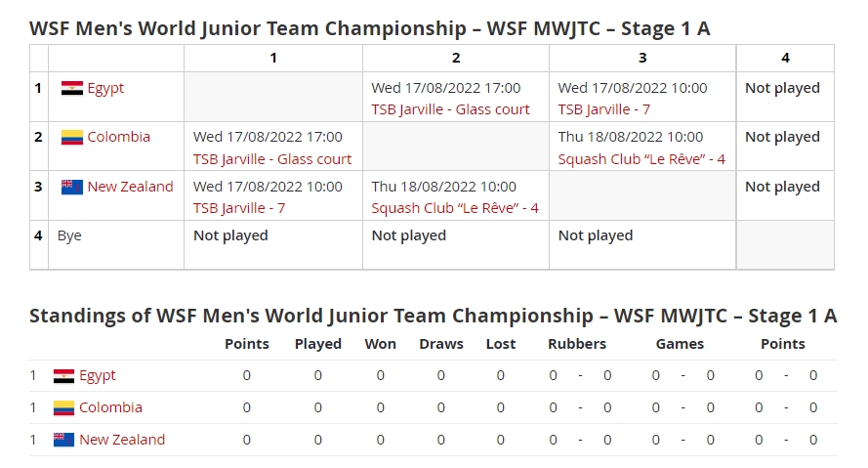868x468 pixels.
Task: Click Egypt flag icon in fixtures table
Action: [x=71, y=88]
